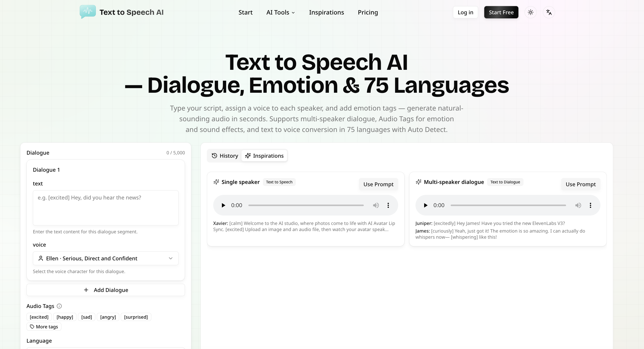Viewport: 644px width, 349px height.
Task: Go to the Start nav item
Action: click(246, 12)
